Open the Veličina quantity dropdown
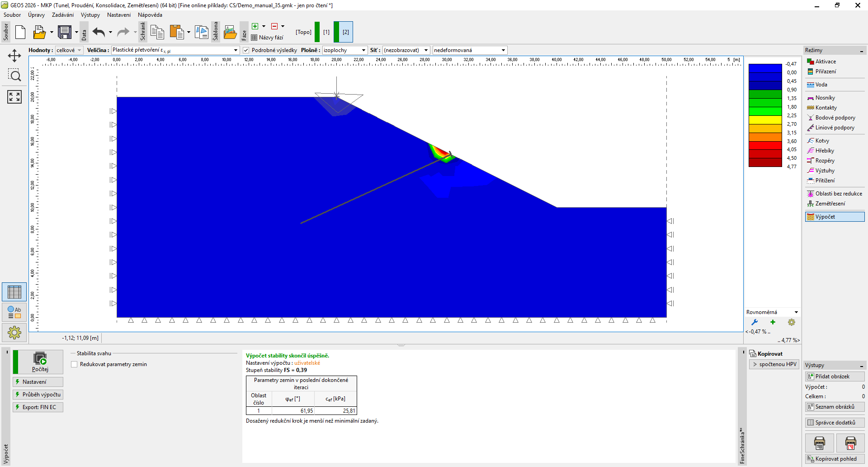This screenshot has width=868, height=467. [x=175, y=50]
